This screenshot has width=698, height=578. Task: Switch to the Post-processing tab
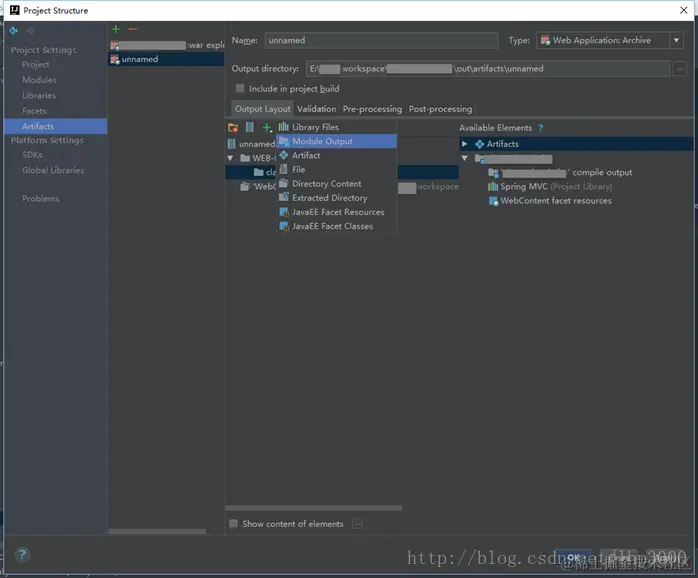click(x=440, y=109)
